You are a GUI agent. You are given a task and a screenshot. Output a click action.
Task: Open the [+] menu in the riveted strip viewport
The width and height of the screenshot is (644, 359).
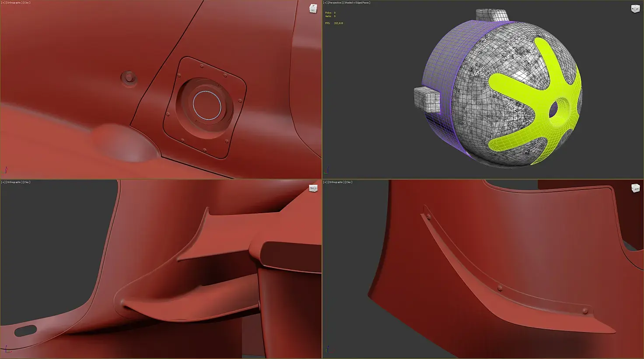(x=325, y=182)
